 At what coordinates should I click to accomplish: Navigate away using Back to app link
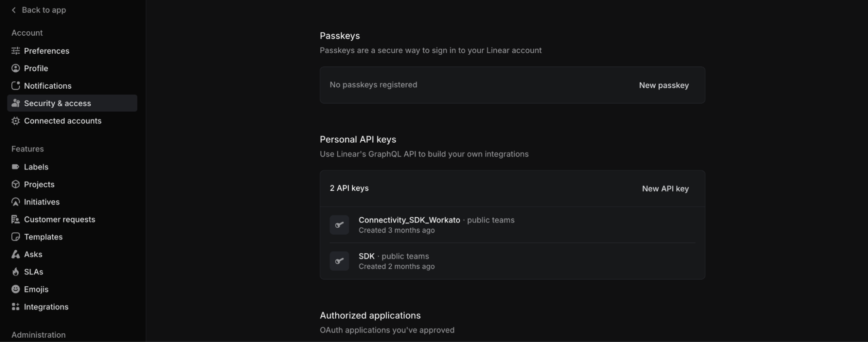43,10
